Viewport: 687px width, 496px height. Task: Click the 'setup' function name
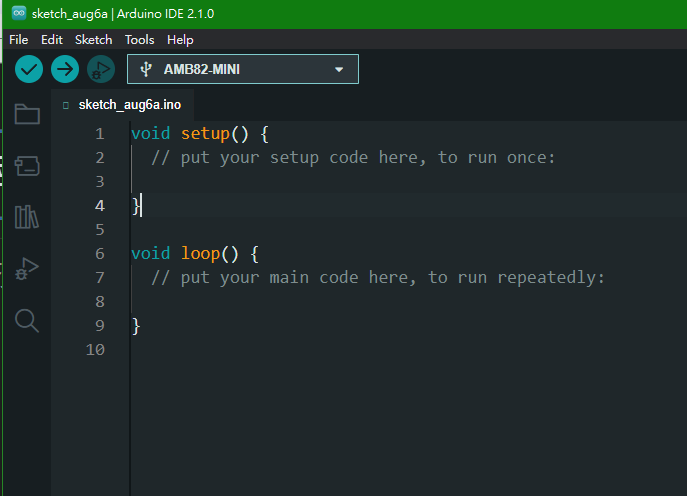click(x=205, y=134)
